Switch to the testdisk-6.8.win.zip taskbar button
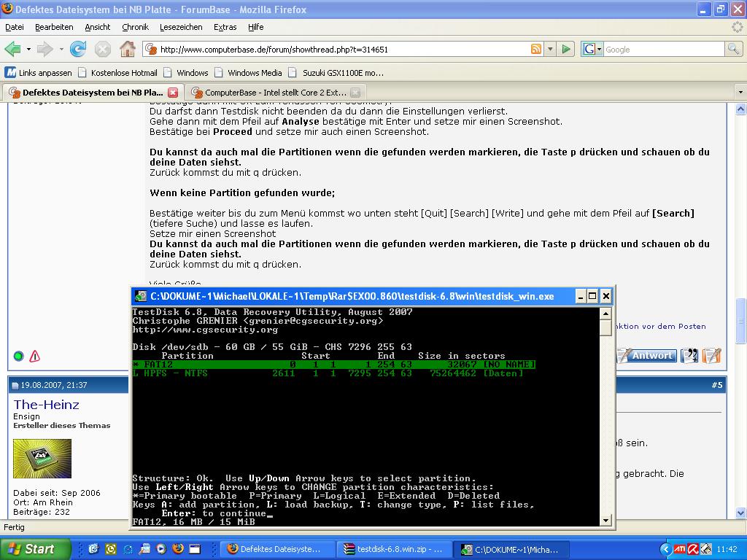 point(393,549)
